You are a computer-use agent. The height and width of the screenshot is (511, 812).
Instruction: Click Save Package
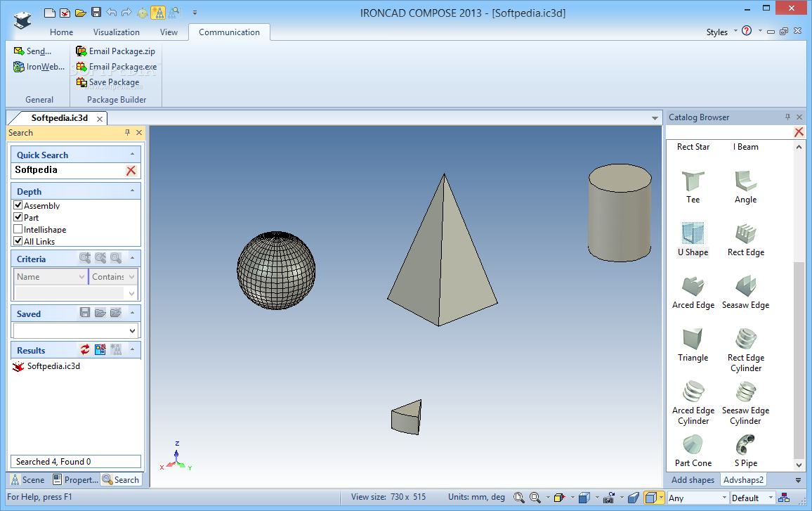[107, 82]
